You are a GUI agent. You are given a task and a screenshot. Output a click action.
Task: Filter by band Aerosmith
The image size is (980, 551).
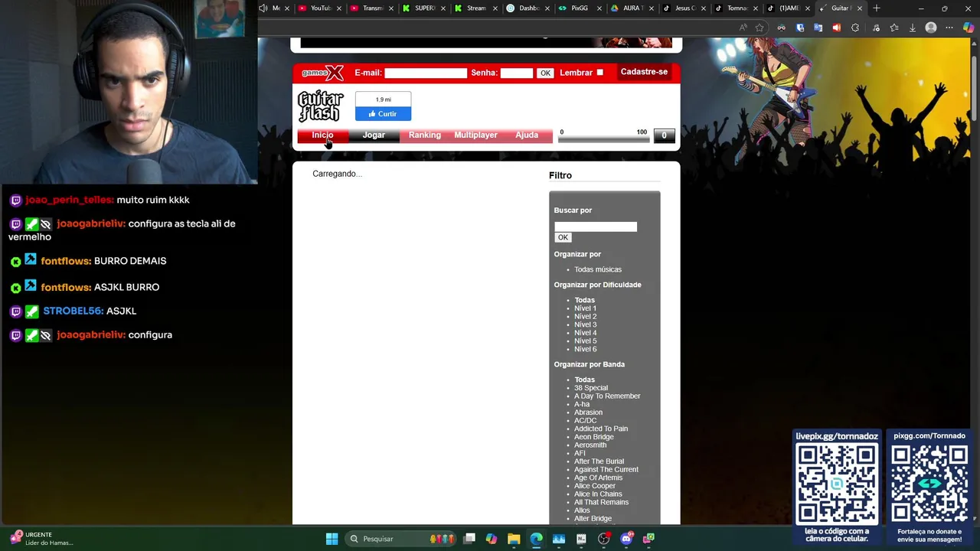pos(590,445)
